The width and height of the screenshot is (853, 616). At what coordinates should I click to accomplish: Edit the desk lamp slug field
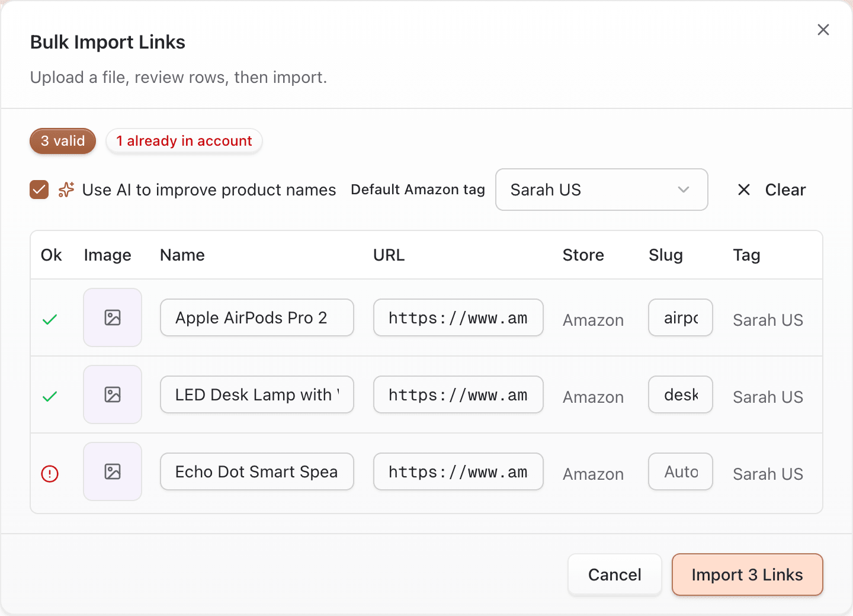pos(681,394)
